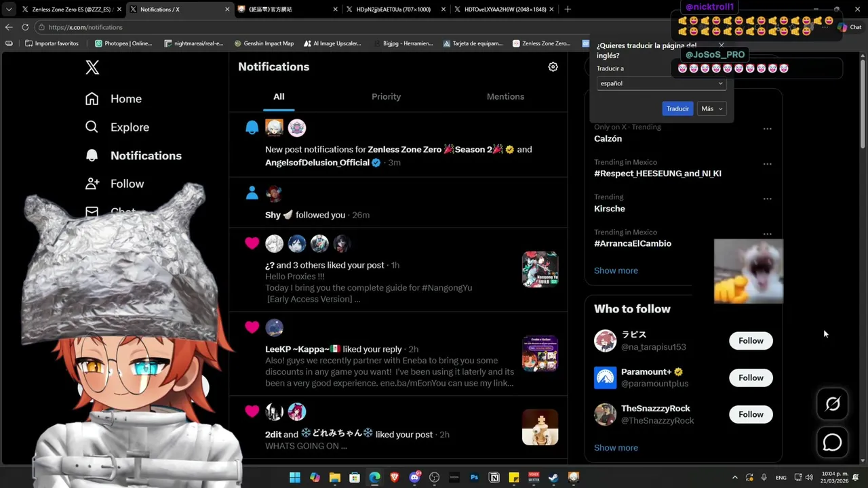Screen dimensions: 868x488
Task: Open more options for #Respect_HEESEUNG_and_NI_KI trend
Action: (x=767, y=164)
